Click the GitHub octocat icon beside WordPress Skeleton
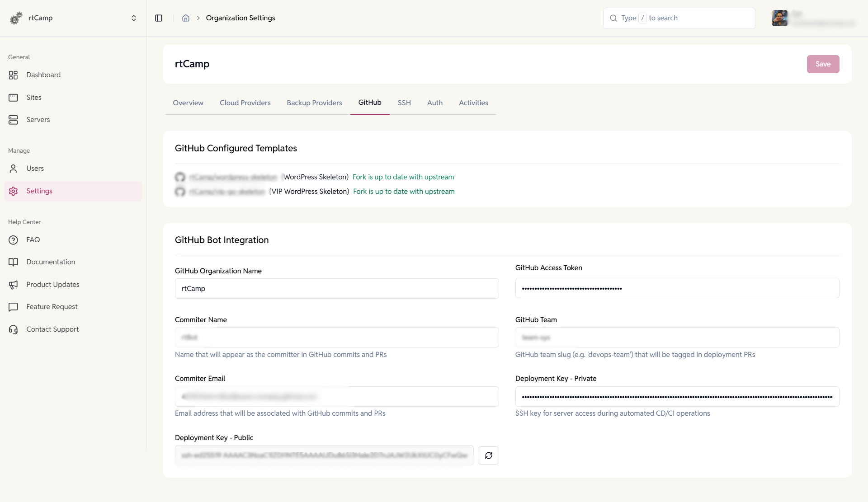This screenshot has width=868, height=502. (180, 177)
